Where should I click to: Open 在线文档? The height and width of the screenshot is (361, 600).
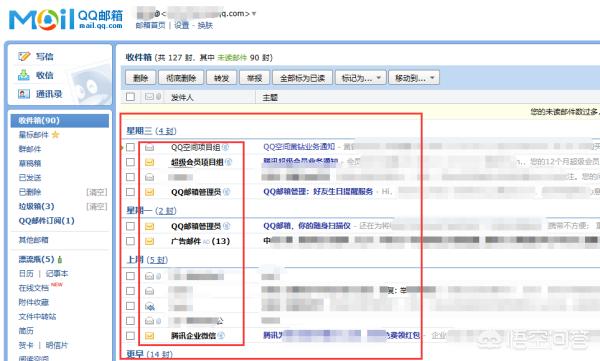click(x=34, y=288)
